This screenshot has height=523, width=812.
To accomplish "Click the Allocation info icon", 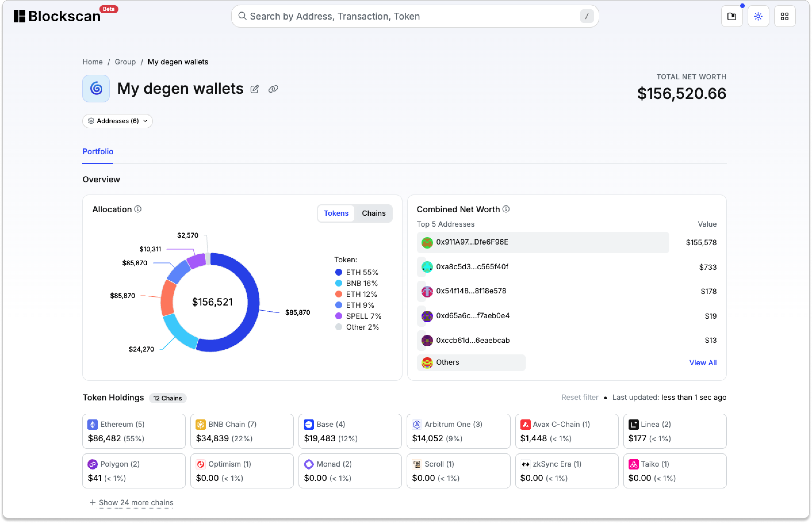I will coord(138,209).
